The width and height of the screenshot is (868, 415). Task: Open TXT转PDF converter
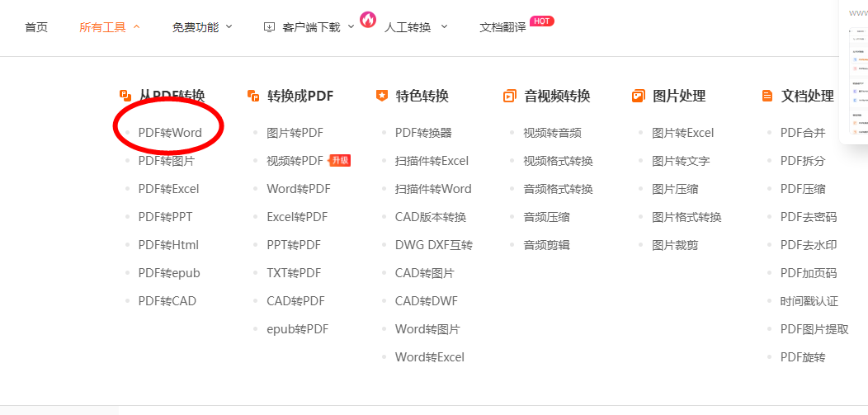tap(294, 273)
